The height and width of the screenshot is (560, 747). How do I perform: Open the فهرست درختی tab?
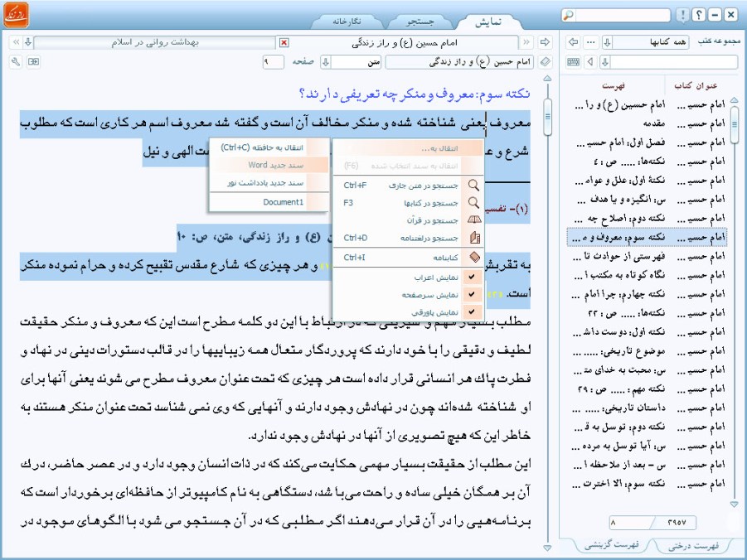click(x=693, y=545)
